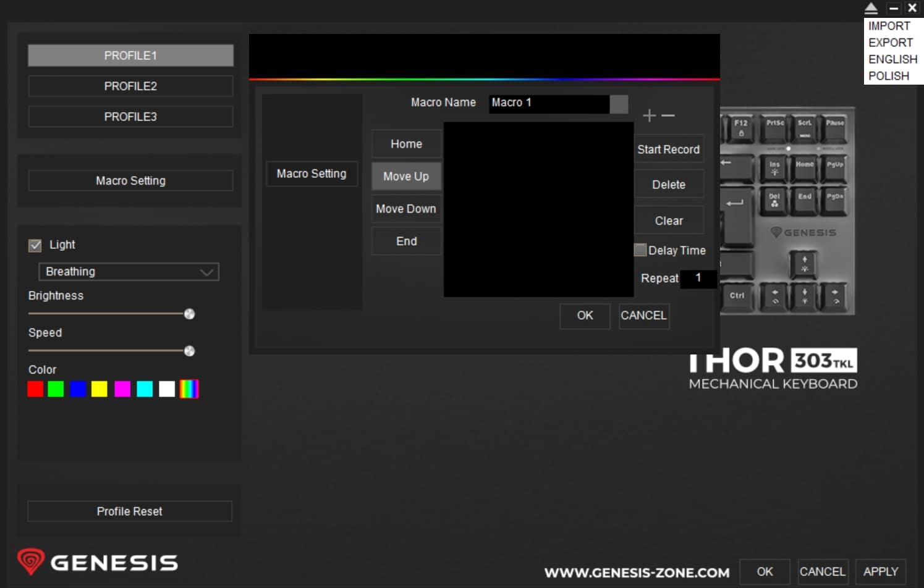Image resolution: width=924 pixels, height=588 pixels.
Task: Choose IMPORT from the menu
Action: coord(889,26)
